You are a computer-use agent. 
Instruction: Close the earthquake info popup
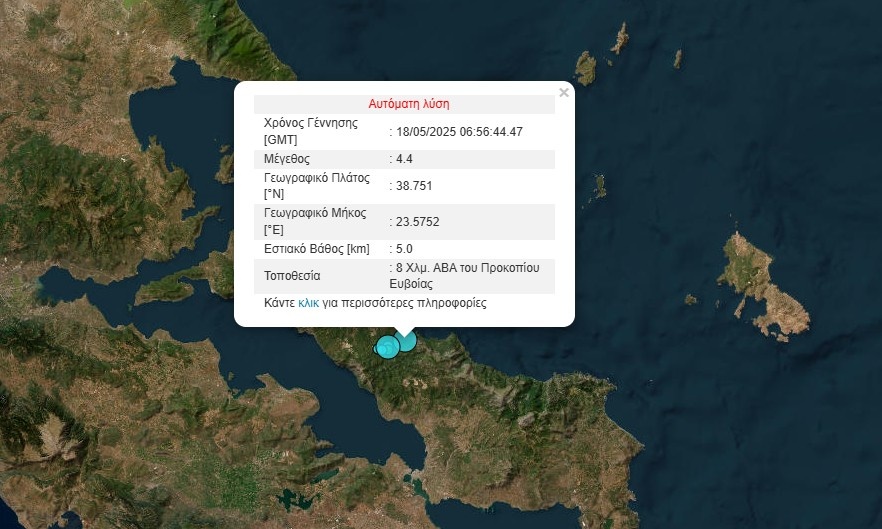[x=564, y=92]
